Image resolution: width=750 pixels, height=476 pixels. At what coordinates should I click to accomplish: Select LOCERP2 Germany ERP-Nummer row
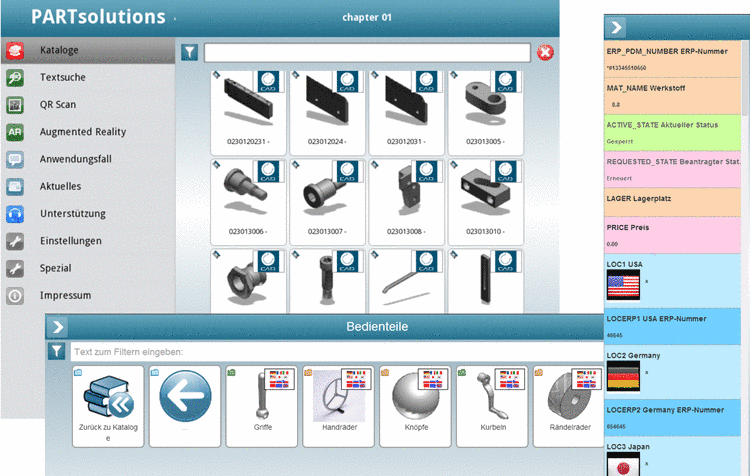coord(673,418)
